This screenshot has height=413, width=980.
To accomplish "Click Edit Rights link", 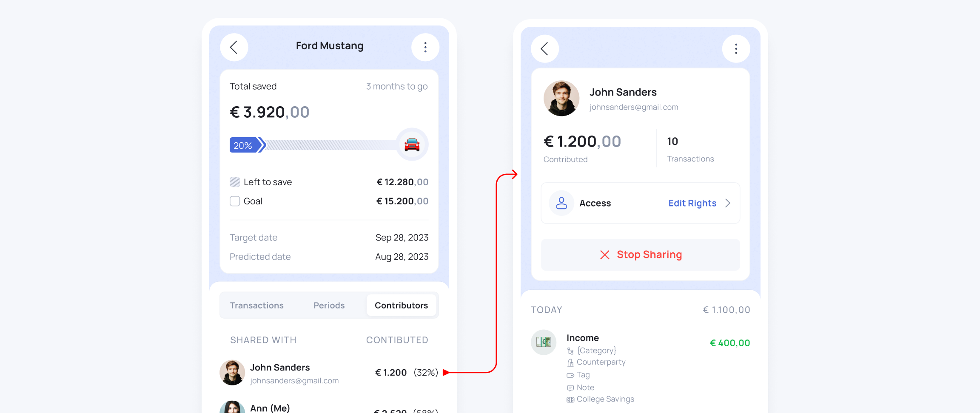I will point(692,203).
